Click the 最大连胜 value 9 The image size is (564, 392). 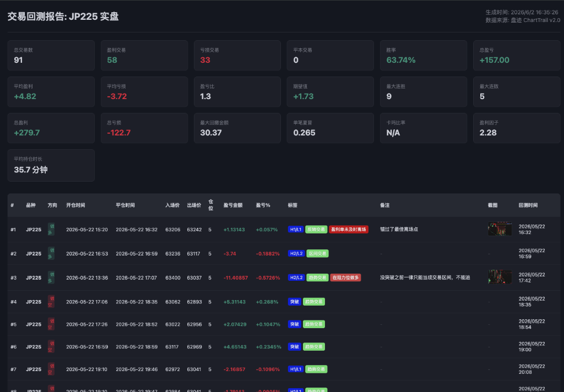click(389, 96)
